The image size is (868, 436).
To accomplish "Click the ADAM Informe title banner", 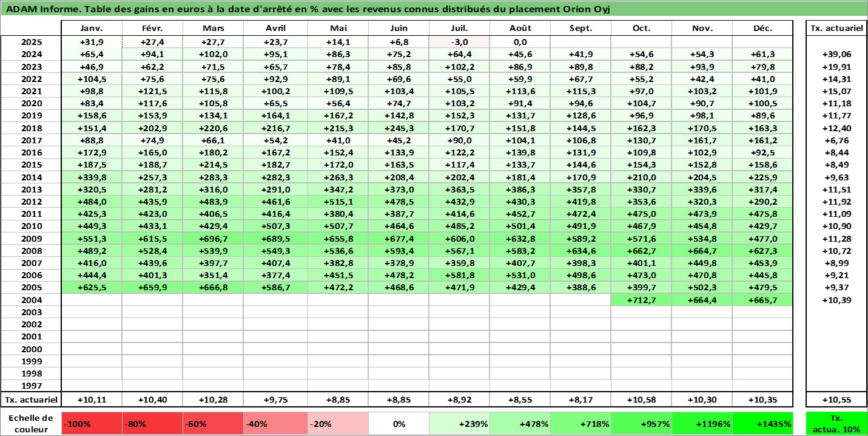I will [434, 9].
